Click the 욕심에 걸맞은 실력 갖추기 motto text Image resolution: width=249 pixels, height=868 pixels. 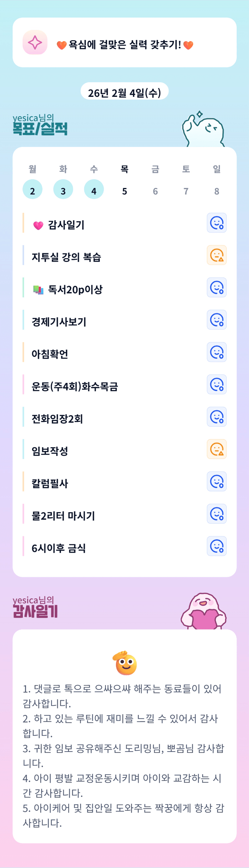(125, 45)
